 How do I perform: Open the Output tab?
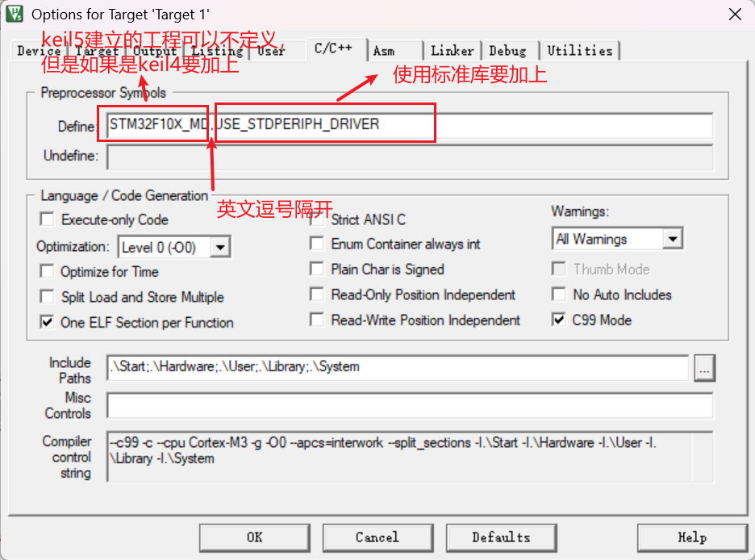[x=155, y=51]
